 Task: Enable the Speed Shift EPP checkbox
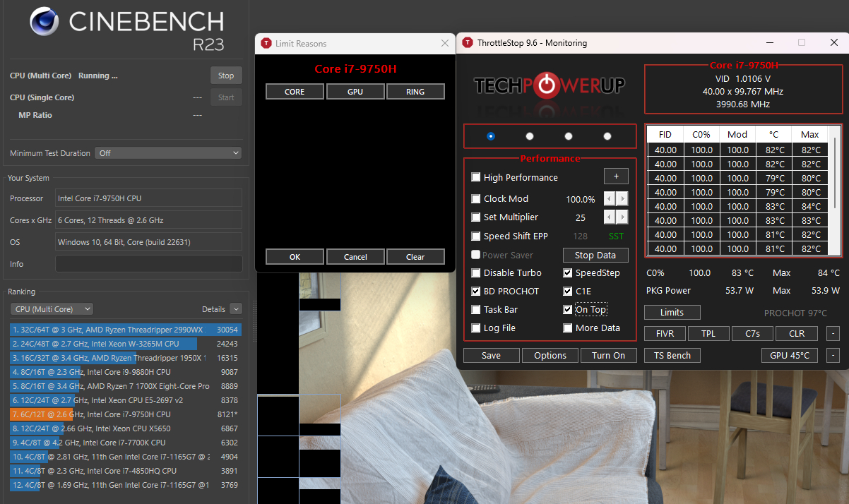point(476,236)
